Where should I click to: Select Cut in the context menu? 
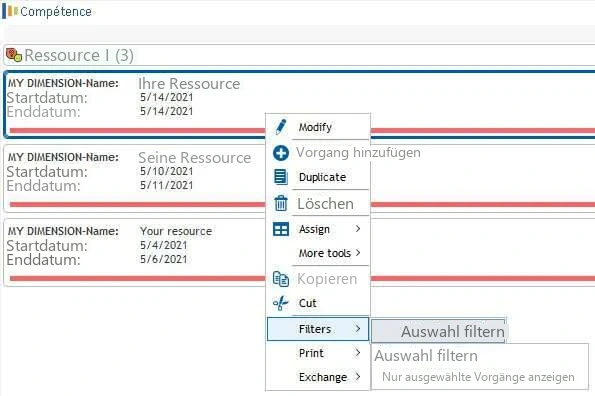(x=318, y=303)
